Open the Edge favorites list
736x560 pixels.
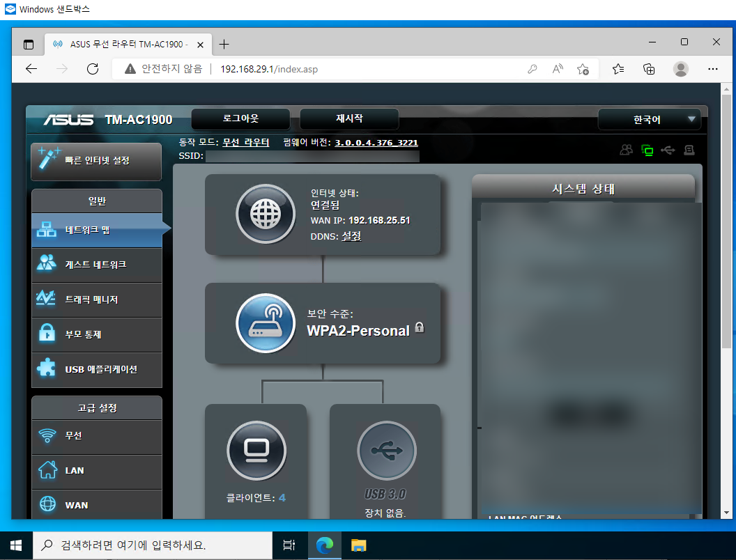tap(618, 70)
